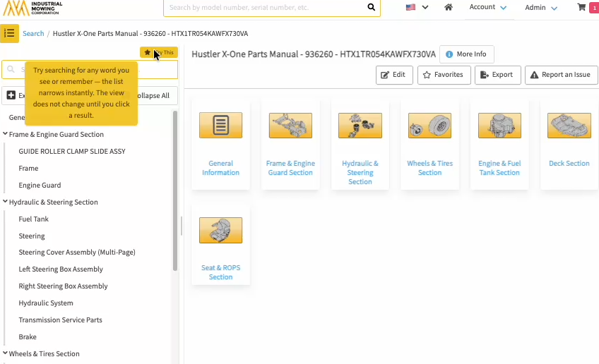Click the sidebar tree vertical scrollbar
Screen dimensions: 599x364
pyautogui.click(x=175, y=190)
